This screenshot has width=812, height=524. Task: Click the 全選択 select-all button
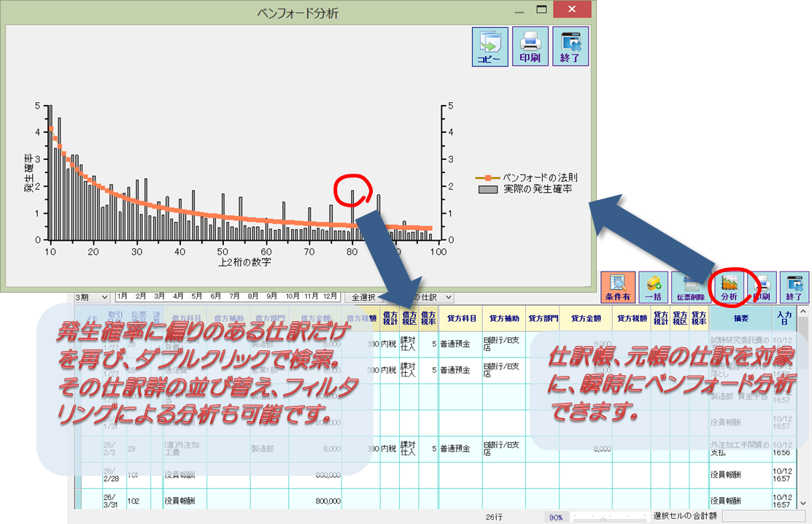363,297
